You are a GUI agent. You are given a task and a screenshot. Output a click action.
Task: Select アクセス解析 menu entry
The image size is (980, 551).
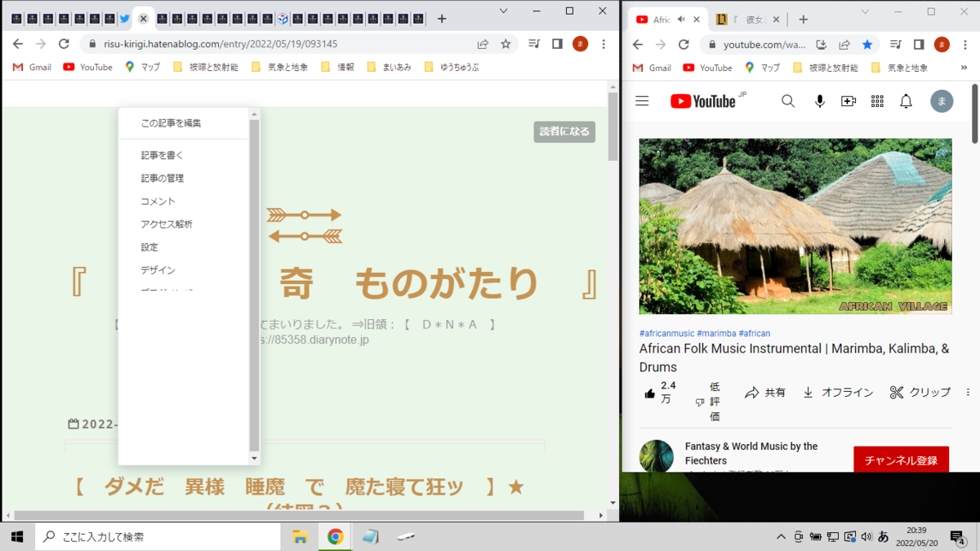coord(167,224)
